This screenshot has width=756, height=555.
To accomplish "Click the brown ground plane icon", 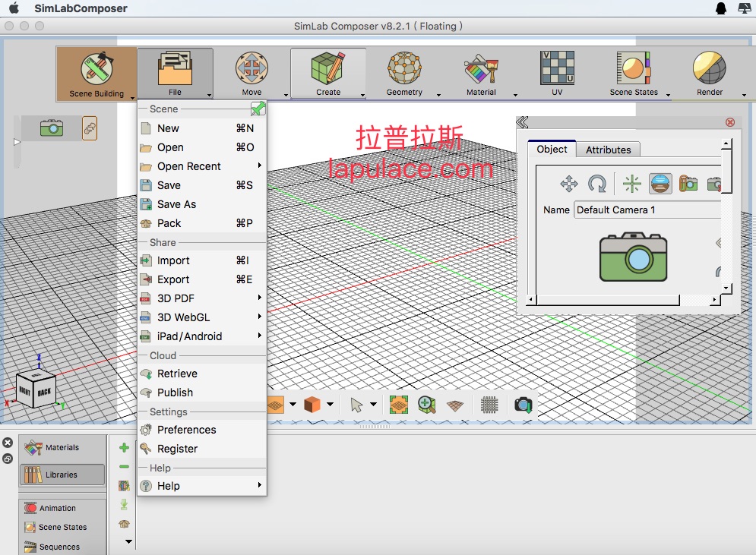I will click(x=455, y=405).
